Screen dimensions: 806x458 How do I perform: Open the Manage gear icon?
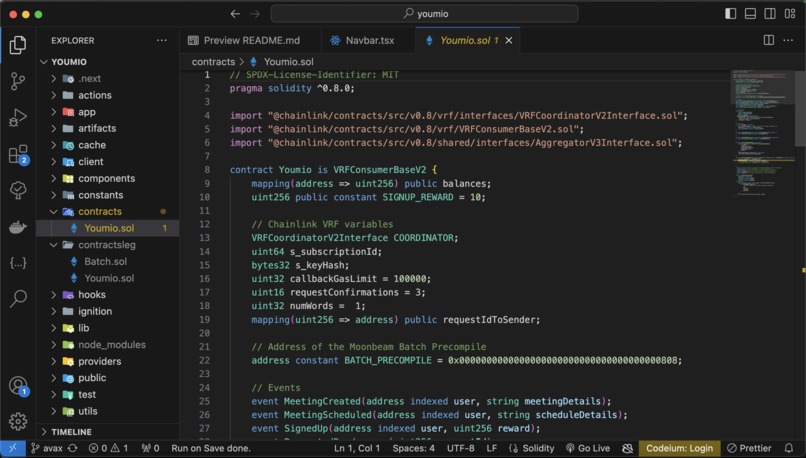click(18, 421)
